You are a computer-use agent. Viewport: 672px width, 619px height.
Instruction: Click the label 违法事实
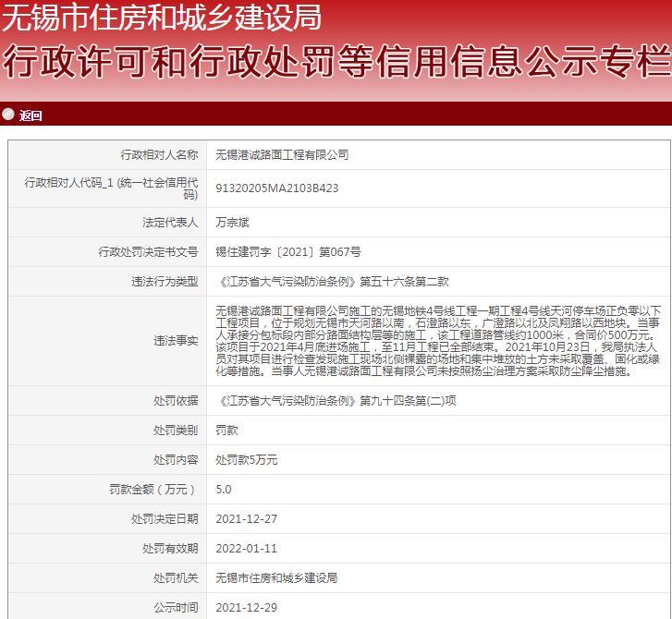pos(177,341)
